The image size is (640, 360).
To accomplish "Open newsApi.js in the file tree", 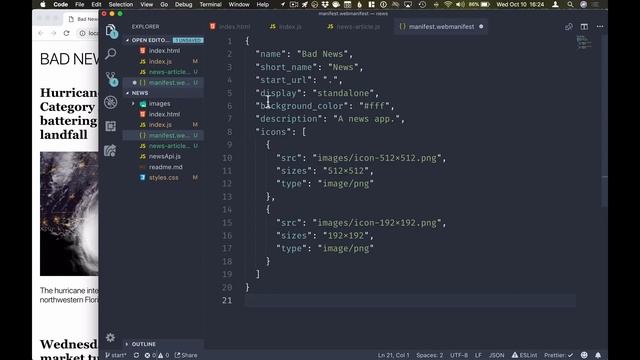I will point(163,156).
